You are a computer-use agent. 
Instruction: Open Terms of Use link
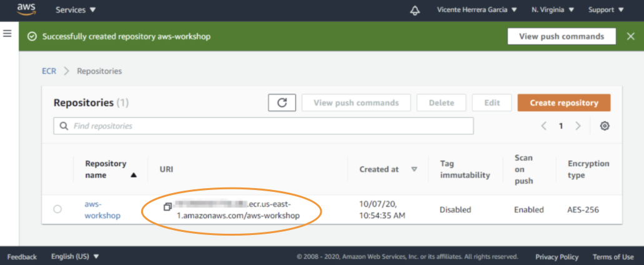pyautogui.click(x=613, y=257)
